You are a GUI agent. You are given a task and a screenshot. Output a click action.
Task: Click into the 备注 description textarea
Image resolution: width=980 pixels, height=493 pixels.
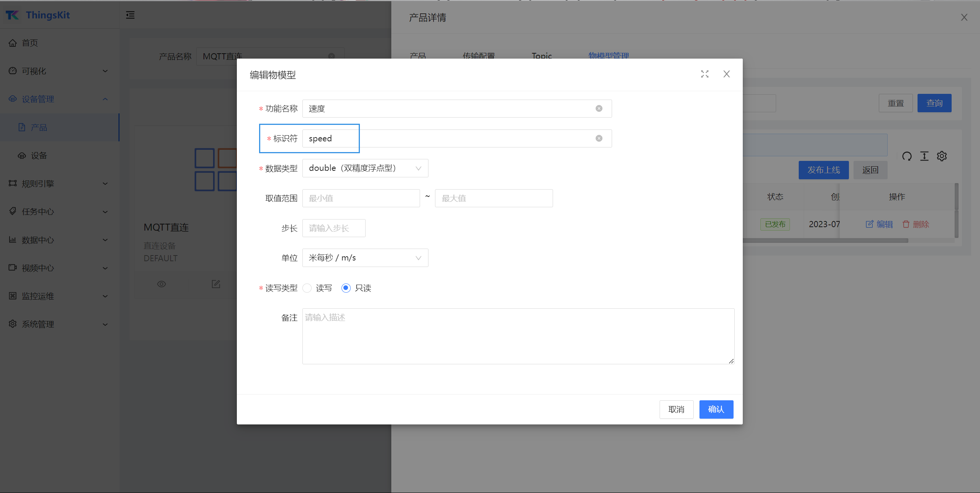pyautogui.click(x=518, y=336)
